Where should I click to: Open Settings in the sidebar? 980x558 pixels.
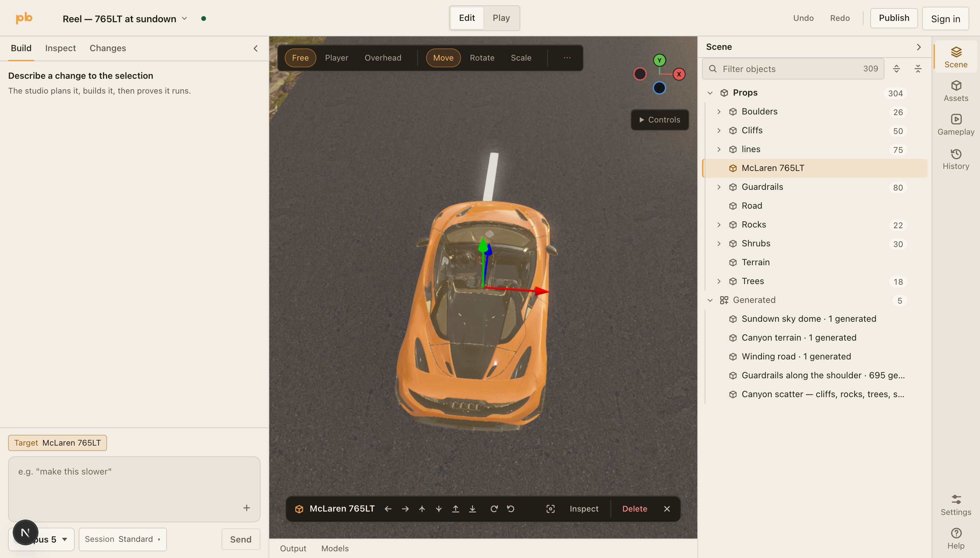[x=955, y=505]
